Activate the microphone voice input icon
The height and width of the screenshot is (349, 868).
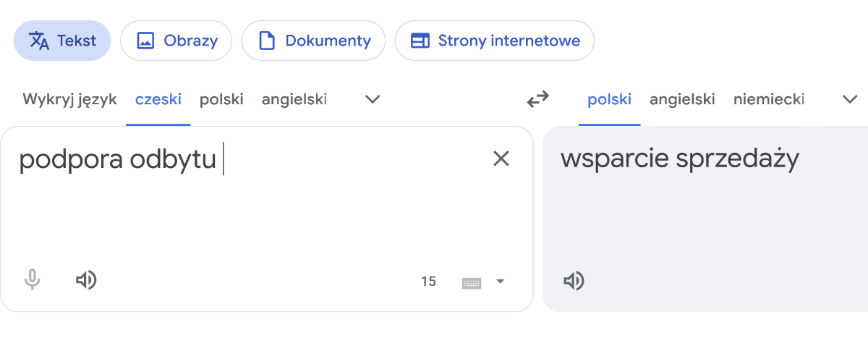(x=32, y=280)
